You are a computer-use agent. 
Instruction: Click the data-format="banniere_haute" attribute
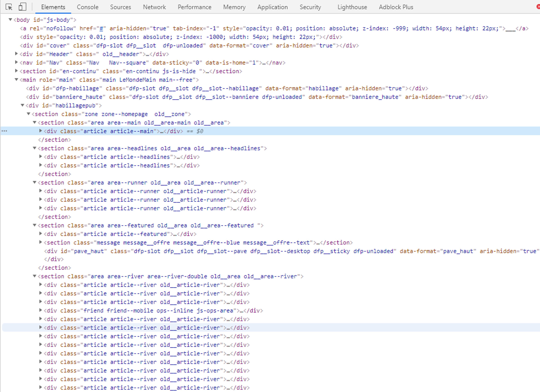pyautogui.click(x=355, y=97)
